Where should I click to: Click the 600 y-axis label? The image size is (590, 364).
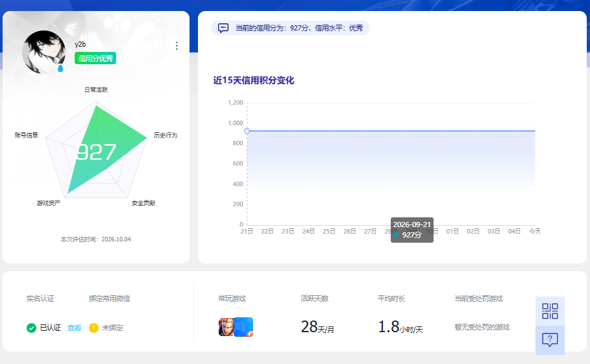click(x=238, y=164)
